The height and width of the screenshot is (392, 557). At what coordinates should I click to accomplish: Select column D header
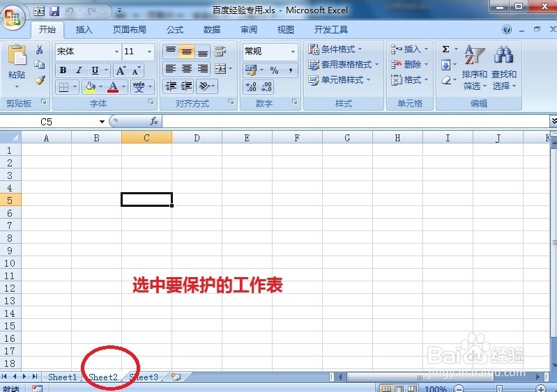(x=197, y=138)
